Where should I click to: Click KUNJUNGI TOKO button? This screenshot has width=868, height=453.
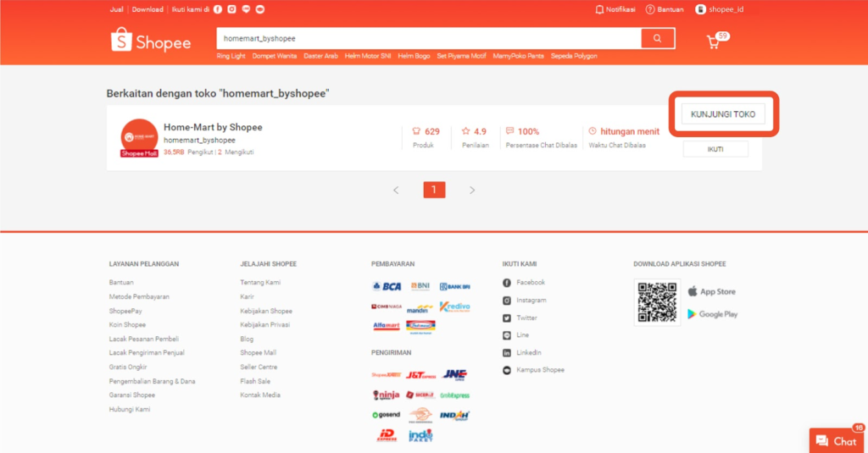pos(723,114)
